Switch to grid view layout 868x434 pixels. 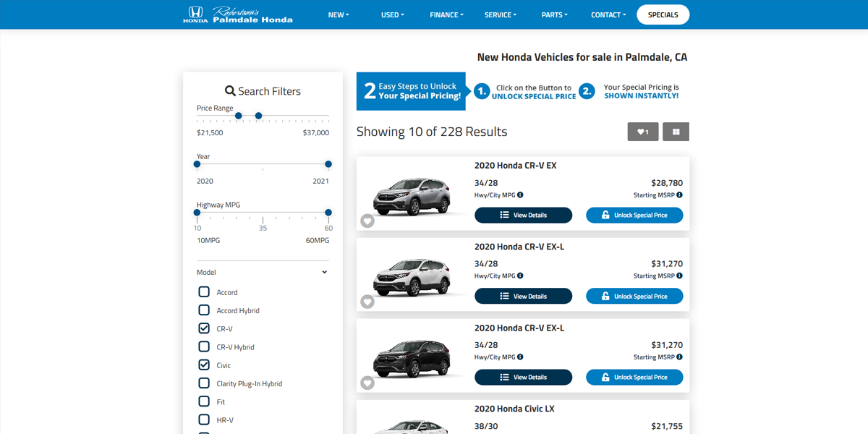(676, 132)
